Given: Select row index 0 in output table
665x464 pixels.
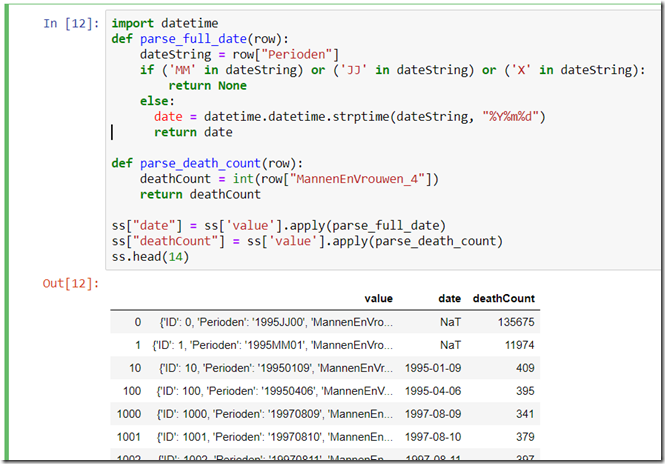Looking at the screenshot, I should [138, 323].
